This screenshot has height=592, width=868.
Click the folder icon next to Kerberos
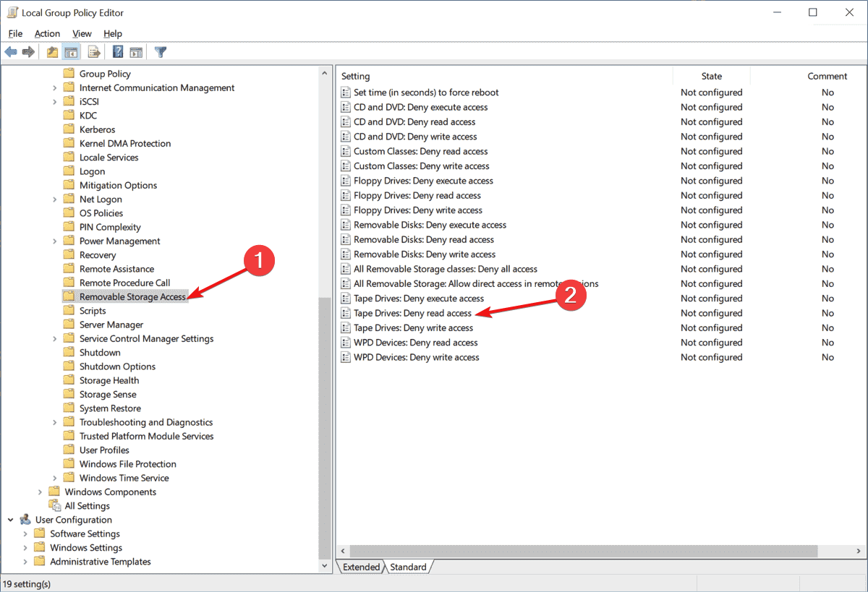point(69,129)
